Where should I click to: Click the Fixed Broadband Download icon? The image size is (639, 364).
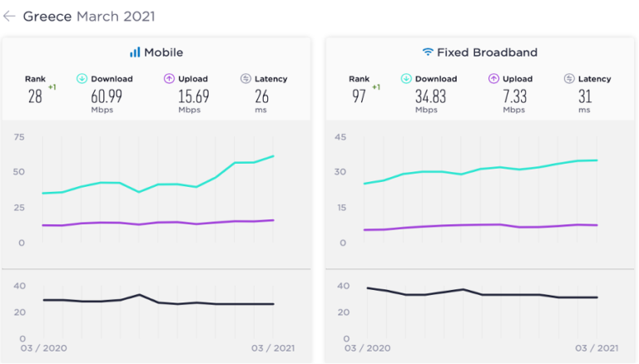(406, 79)
